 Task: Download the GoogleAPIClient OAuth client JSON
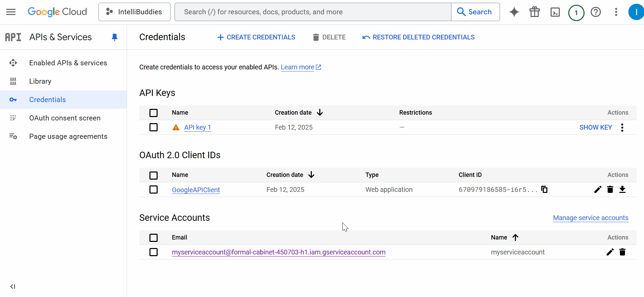click(x=622, y=189)
